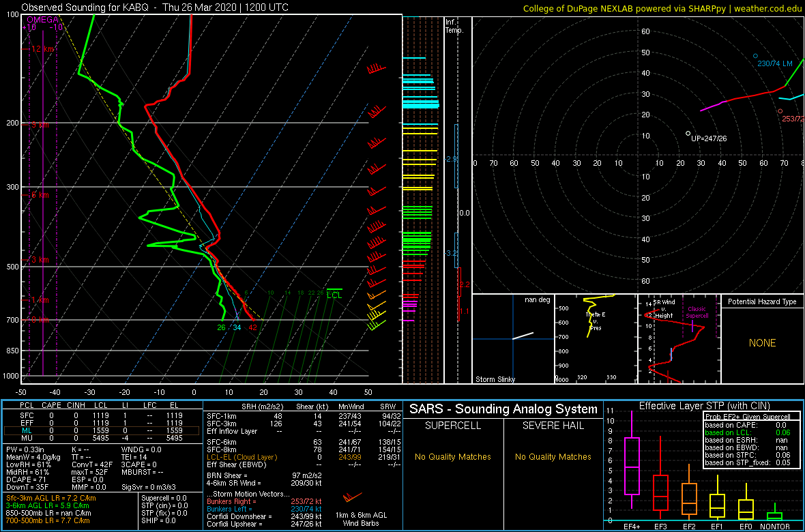Click the Effective Layer STP (with CIN) title

[x=704, y=407]
